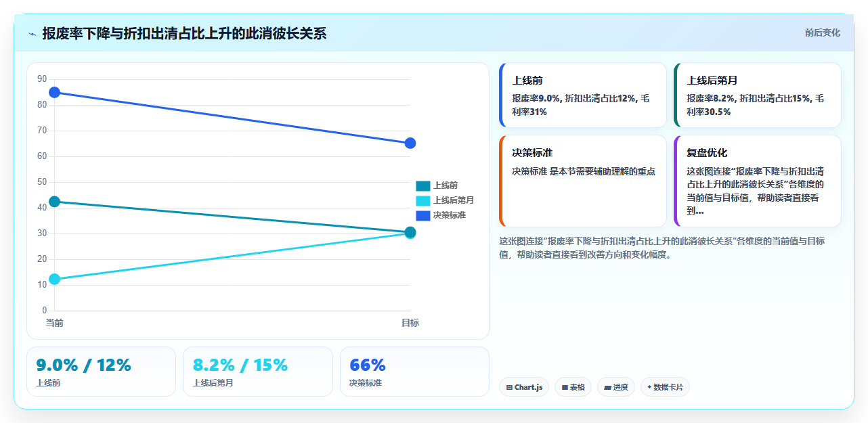The image size is (868, 423).
Task: Click the 上线前 data point at 当前
Action: (55, 202)
